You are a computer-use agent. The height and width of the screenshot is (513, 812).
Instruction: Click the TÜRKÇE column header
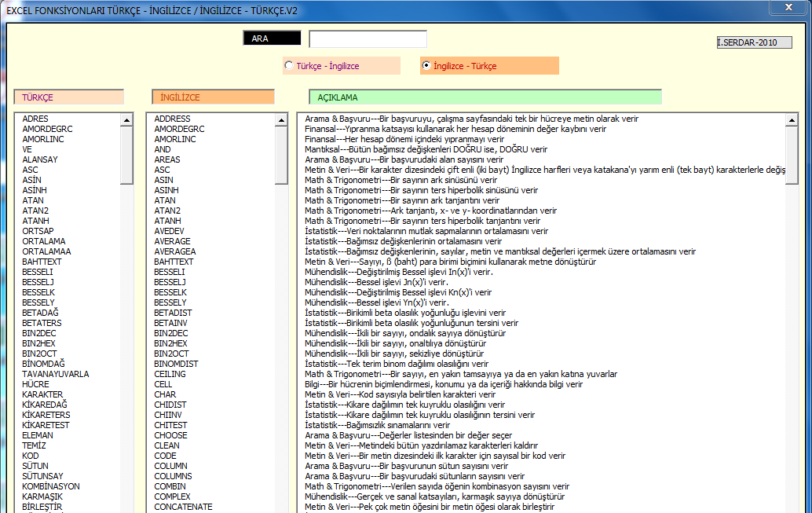[x=69, y=97]
